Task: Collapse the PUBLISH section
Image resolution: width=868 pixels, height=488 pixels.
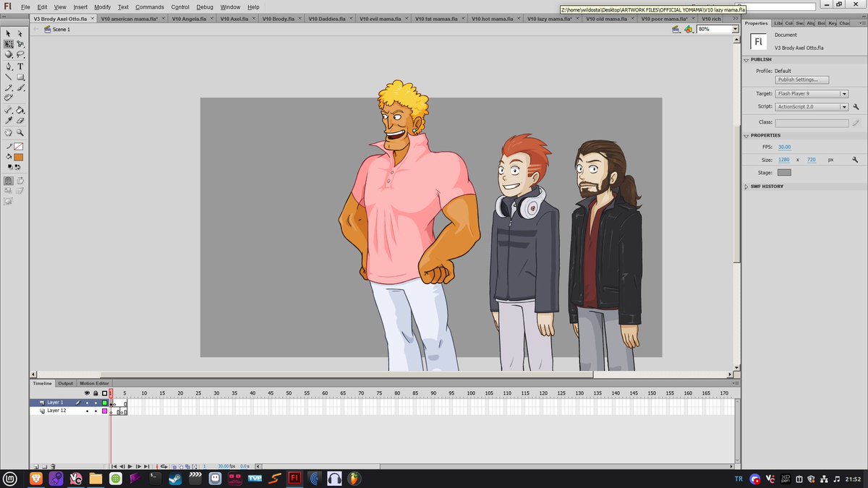Action: pos(746,59)
